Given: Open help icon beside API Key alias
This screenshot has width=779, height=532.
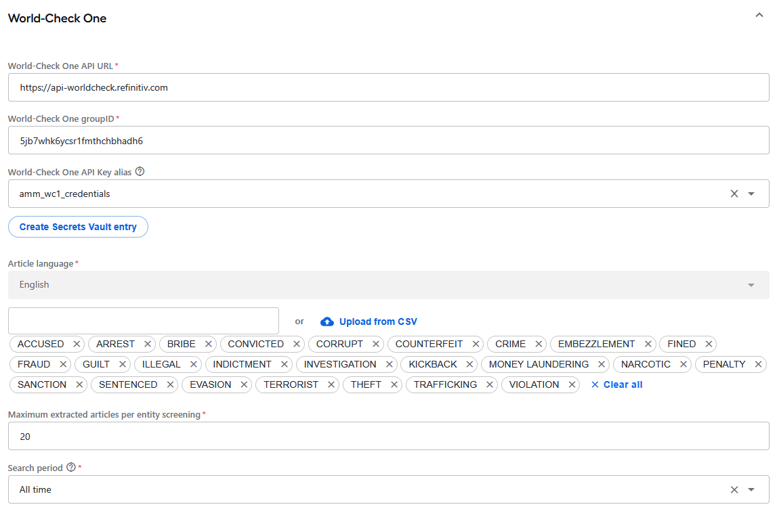Looking at the screenshot, I should [x=140, y=172].
